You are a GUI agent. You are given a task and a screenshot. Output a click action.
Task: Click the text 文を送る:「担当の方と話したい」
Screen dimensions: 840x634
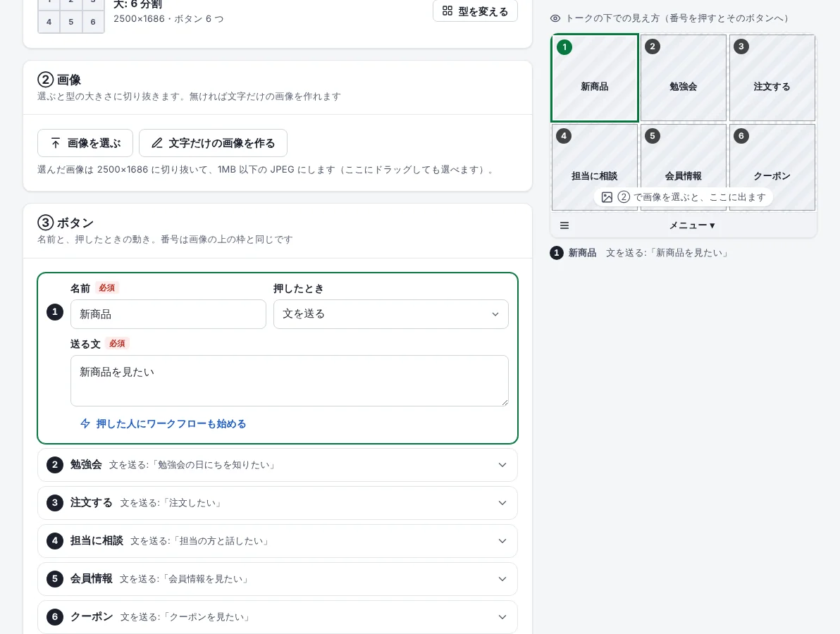(x=199, y=541)
